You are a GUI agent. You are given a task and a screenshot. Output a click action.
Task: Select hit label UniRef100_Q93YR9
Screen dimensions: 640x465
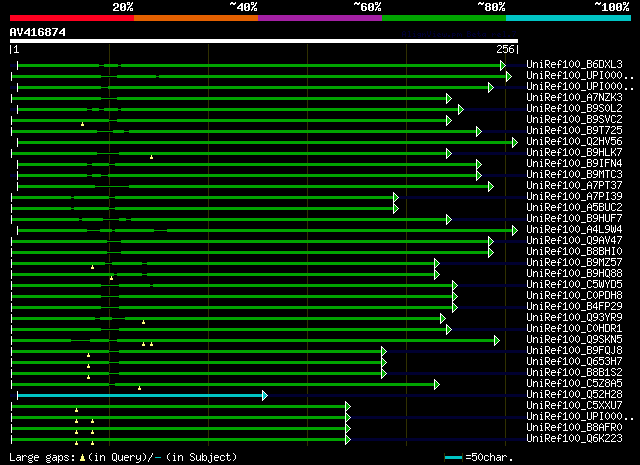pos(574,318)
